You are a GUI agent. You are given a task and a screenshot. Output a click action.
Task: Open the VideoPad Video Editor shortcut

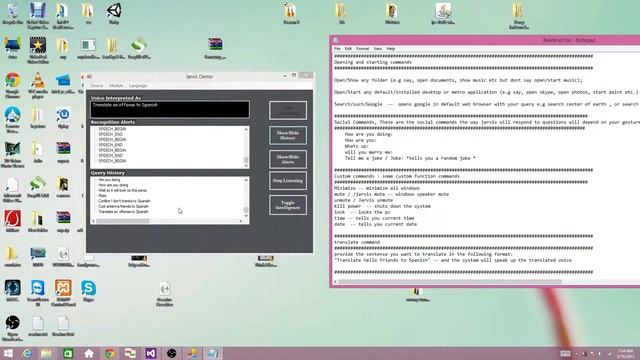click(38, 50)
